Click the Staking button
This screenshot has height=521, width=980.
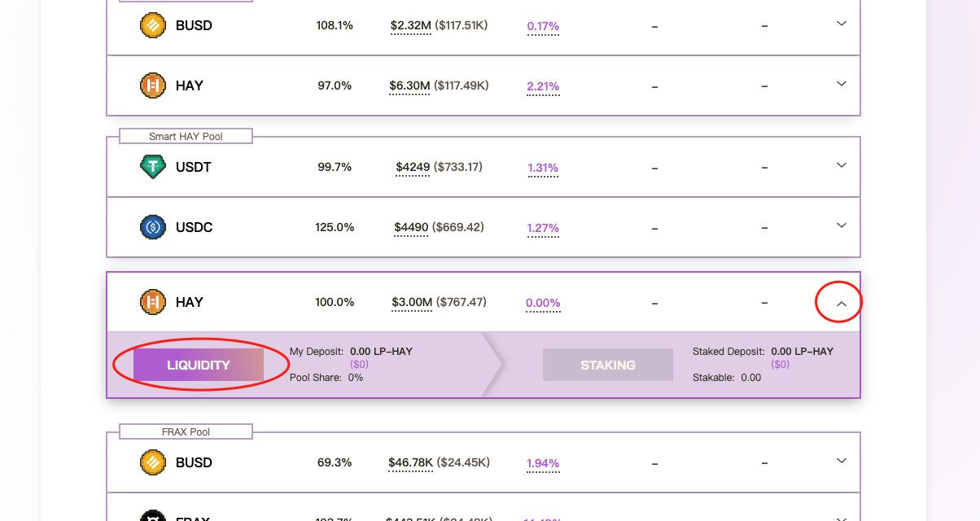(x=608, y=365)
